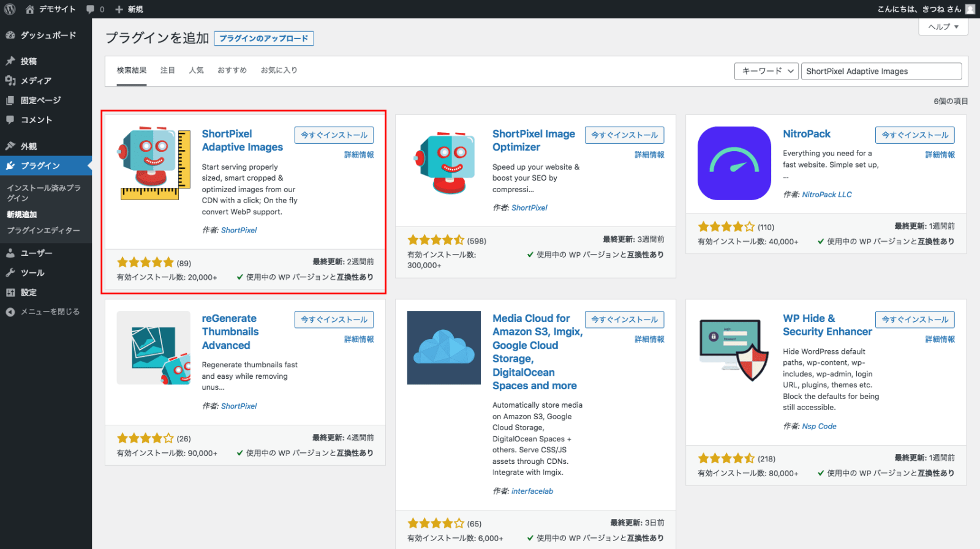Click the プラグイン plug icon

point(10,166)
